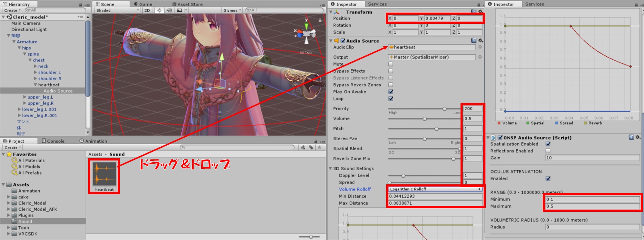Toggle scene lighting sun icon
644x240 pixels.
click(159, 10)
